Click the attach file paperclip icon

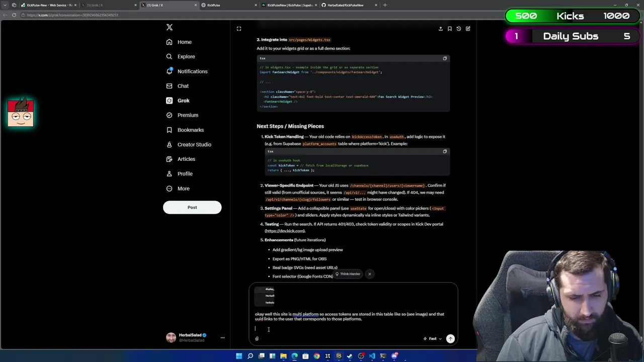257,339
